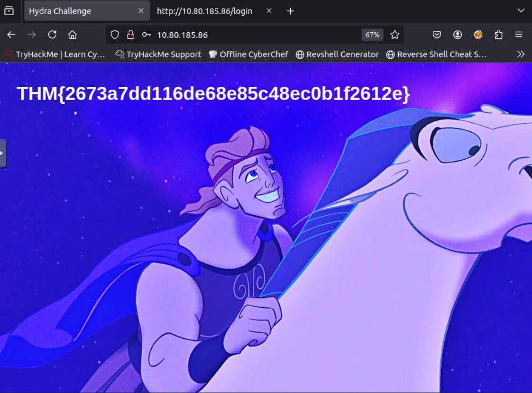Image resolution: width=532 pixels, height=393 pixels.
Task: Reset the 67% zoom level indicator
Action: 372,35
